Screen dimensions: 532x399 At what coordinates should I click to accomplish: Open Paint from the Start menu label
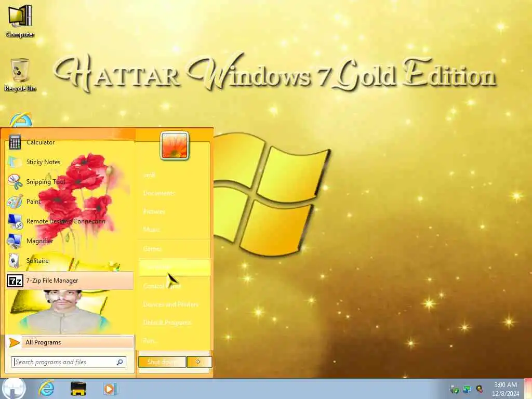coord(33,202)
